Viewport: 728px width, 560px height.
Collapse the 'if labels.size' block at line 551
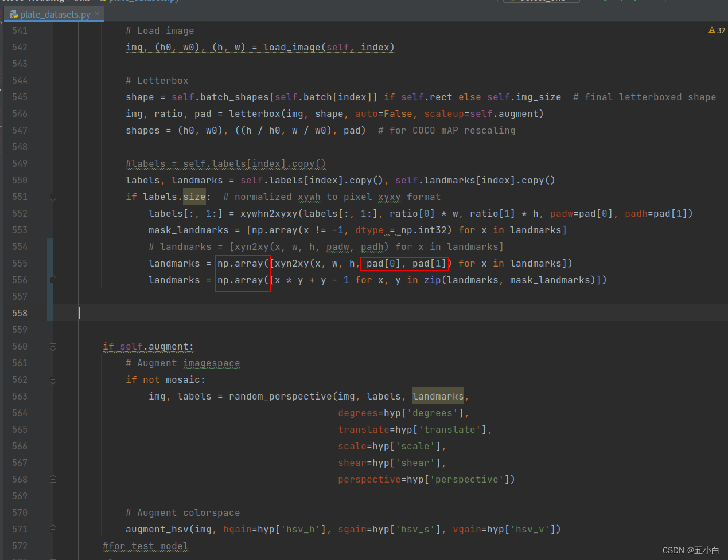click(53, 197)
